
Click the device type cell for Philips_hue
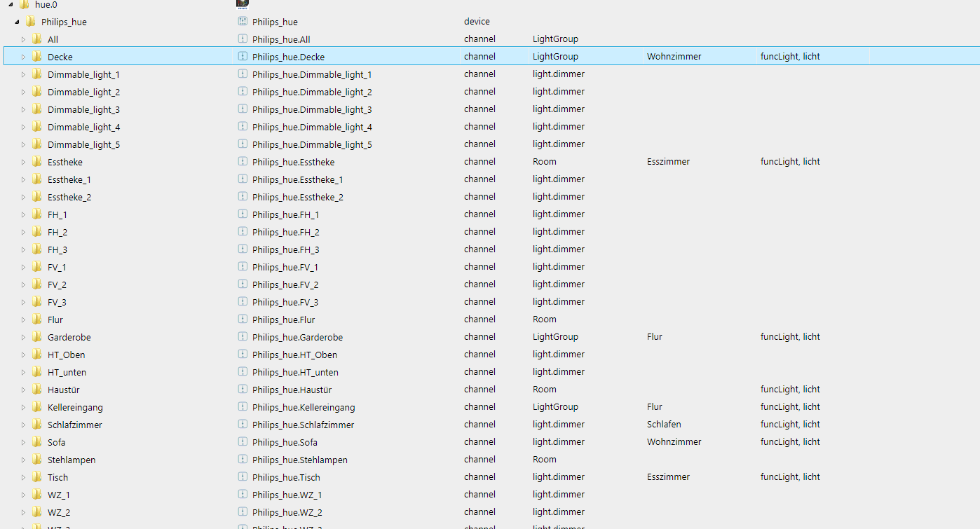click(x=477, y=22)
